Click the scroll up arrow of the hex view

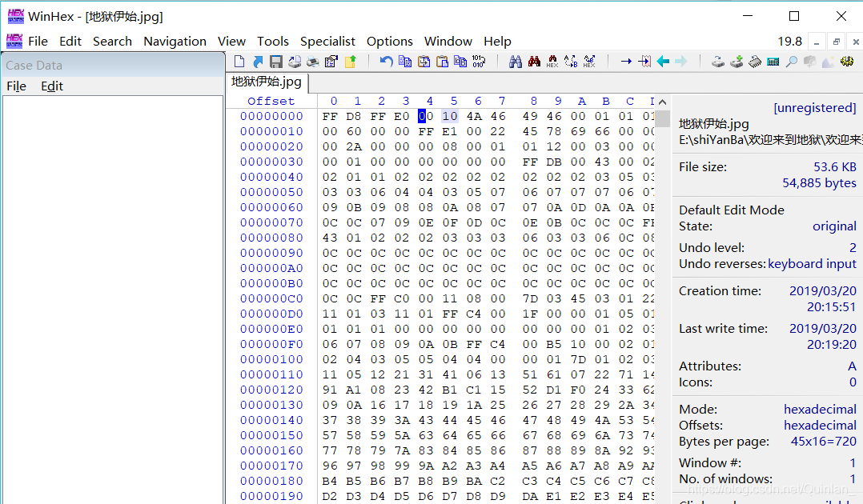(663, 102)
